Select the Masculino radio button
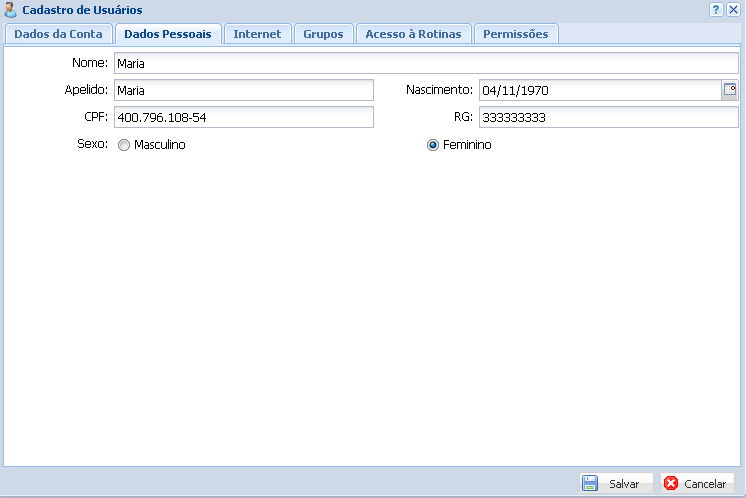 point(124,145)
